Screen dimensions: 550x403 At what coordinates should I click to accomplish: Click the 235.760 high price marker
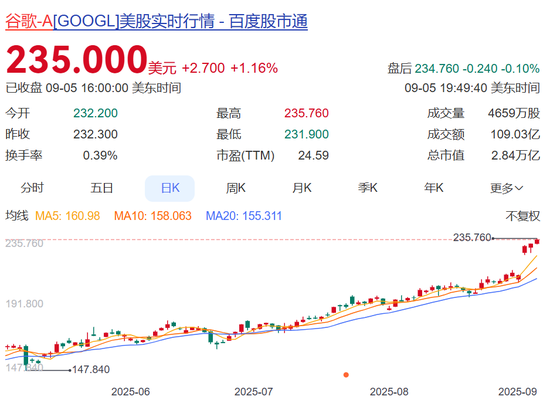(472, 237)
